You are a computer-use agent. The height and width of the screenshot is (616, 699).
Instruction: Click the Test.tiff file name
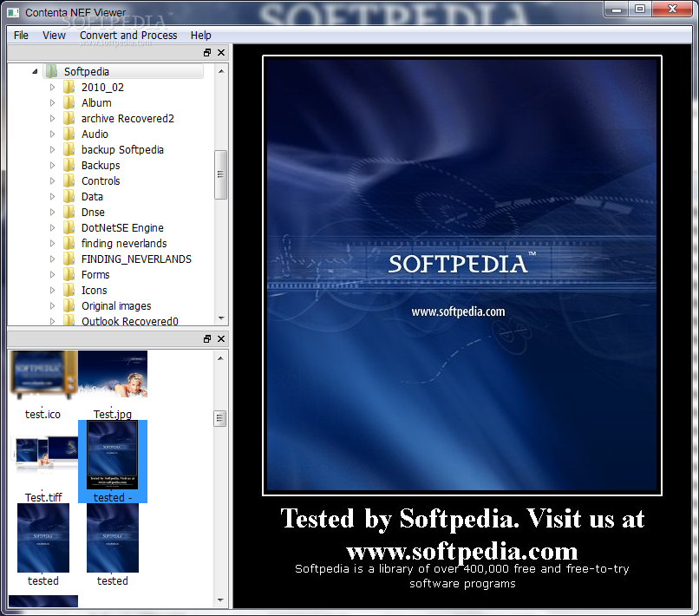[43, 497]
